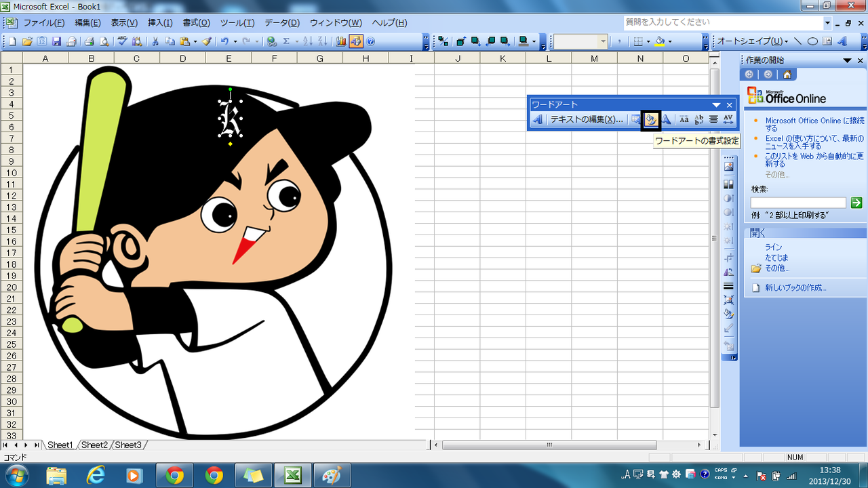868x488 pixels.
Task: Click the Paint taskbar icon
Action: click(332, 475)
